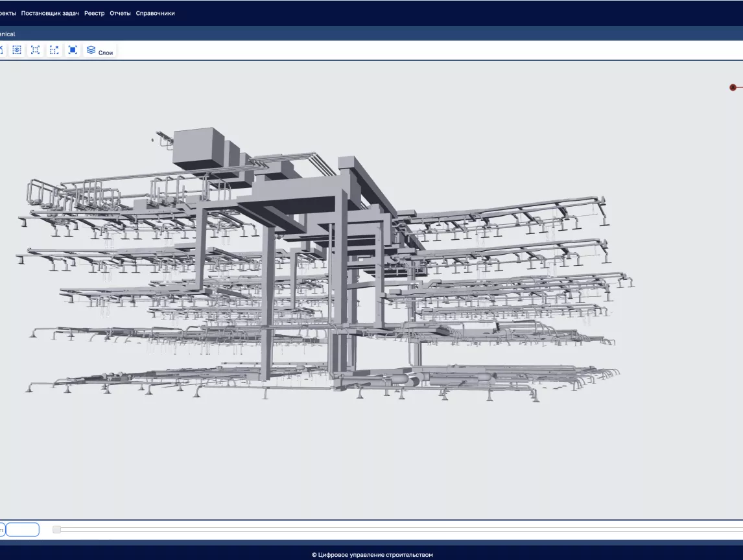The width and height of the screenshot is (743, 560).
Task: Open the Справочники menu
Action: tap(155, 13)
